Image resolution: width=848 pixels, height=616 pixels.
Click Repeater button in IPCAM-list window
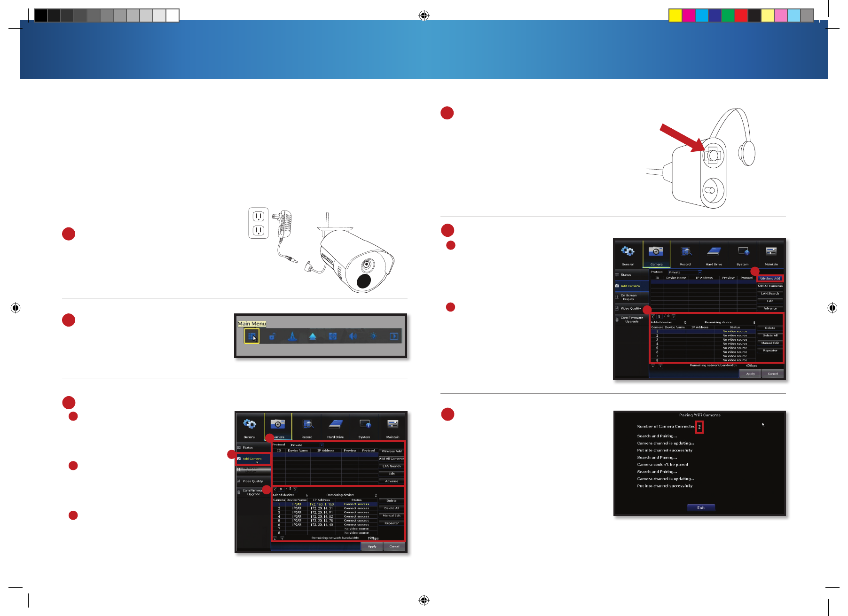392,523
